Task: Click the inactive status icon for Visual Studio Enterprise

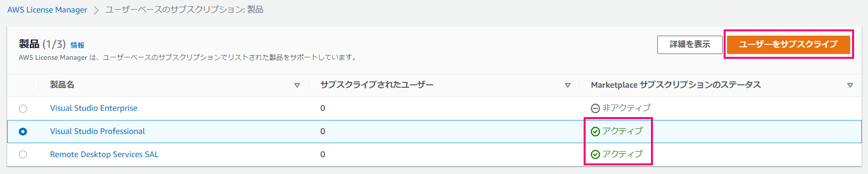Action: (x=595, y=108)
